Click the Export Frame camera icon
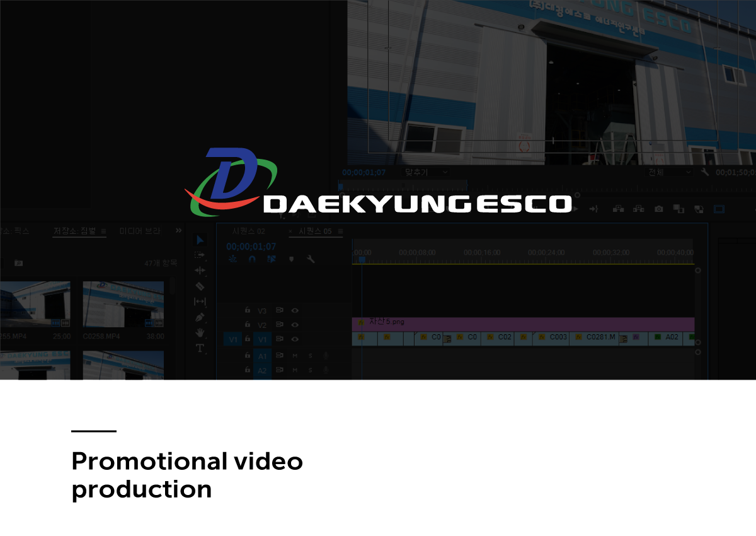756x536 pixels. tap(658, 209)
